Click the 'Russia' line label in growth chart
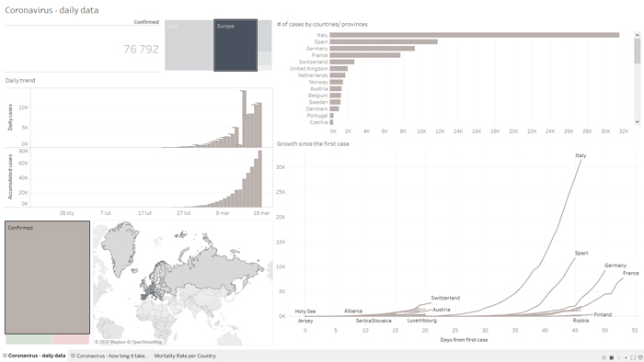The width and height of the screenshot is (644, 362). pyautogui.click(x=581, y=321)
